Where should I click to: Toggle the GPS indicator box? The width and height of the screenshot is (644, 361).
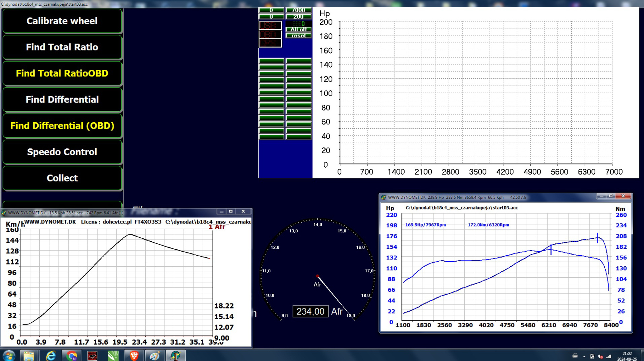pos(270,43)
